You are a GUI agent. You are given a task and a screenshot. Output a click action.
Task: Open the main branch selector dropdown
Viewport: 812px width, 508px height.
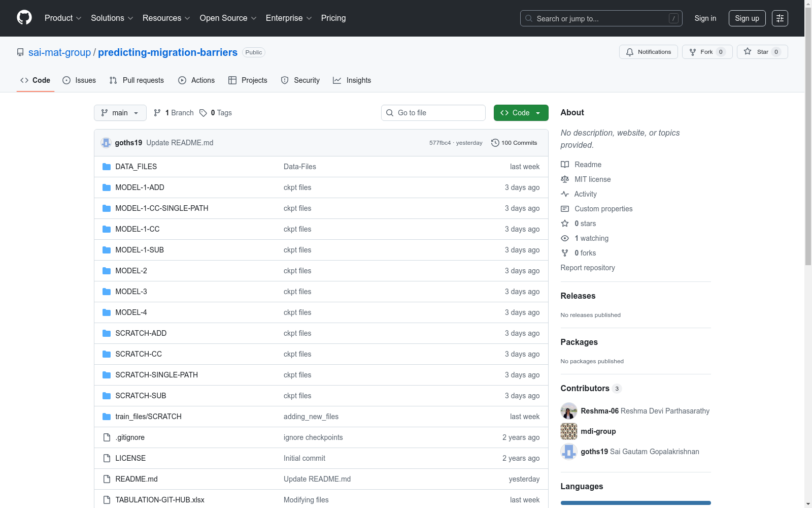[x=120, y=113]
